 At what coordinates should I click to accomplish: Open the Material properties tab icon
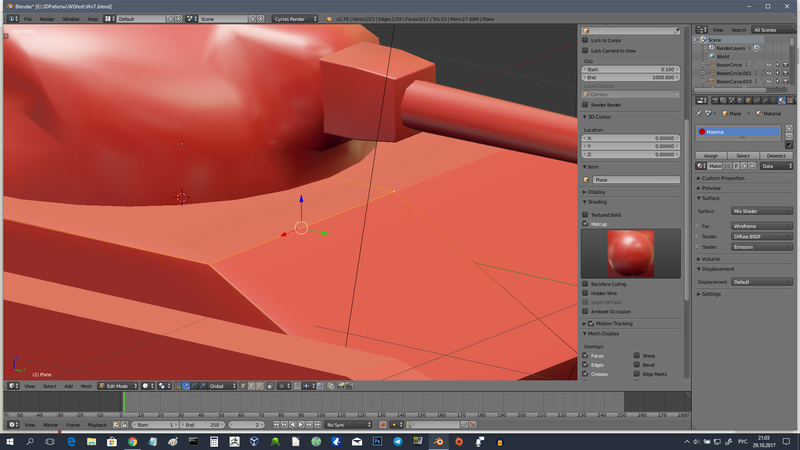[x=782, y=101]
